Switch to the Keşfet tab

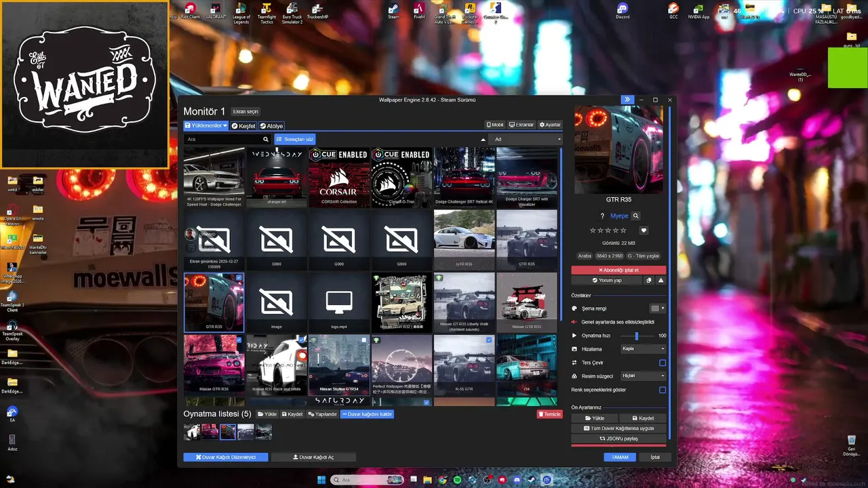243,126
